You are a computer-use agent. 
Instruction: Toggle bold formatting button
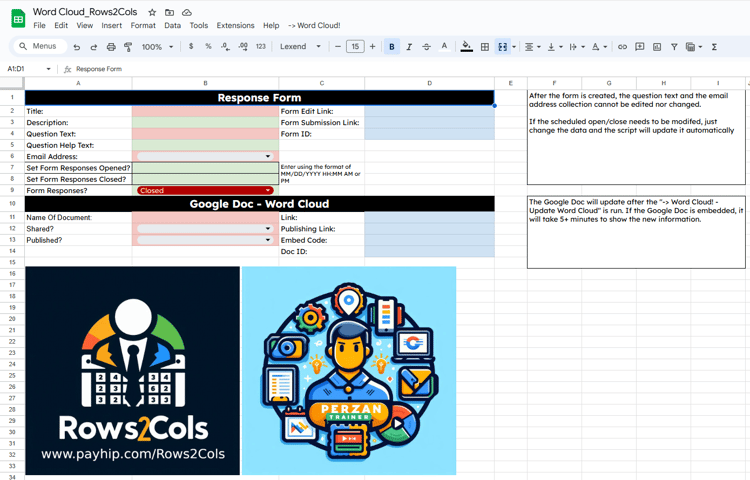click(x=392, y=47)
